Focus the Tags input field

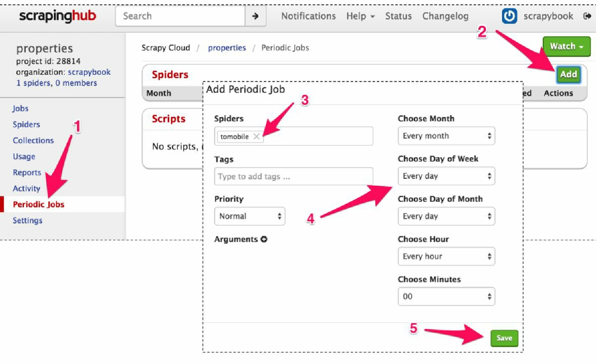[293, 176]
